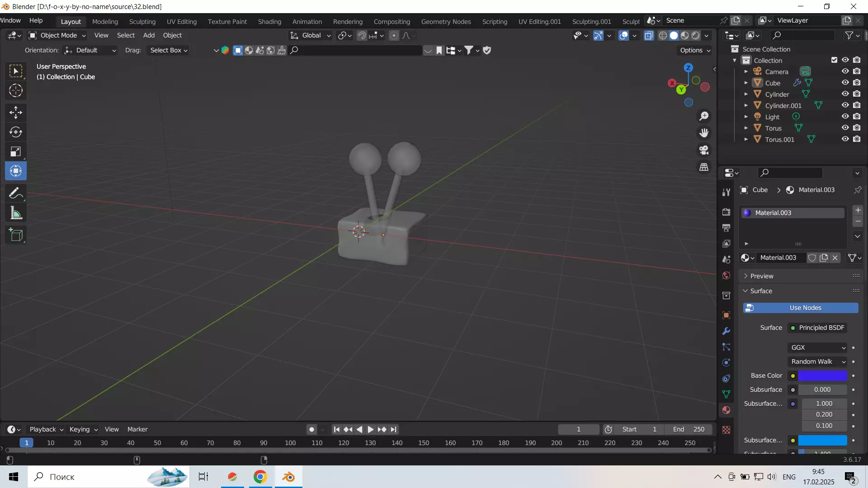Click the viewport zoom magnifier icon
The image size is (868, 488).
click(x=704, y=116)
